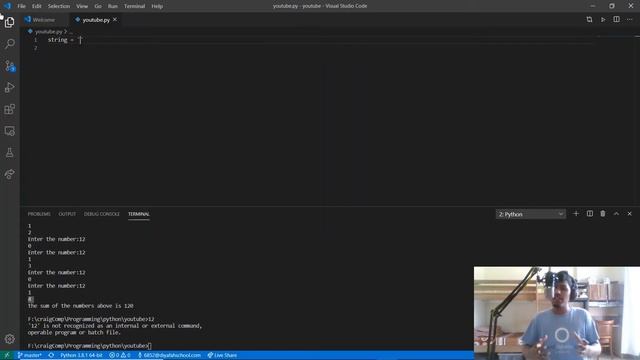Open the Extensions view
This screenshot has width=640, height=360.
tap(10, 109)
